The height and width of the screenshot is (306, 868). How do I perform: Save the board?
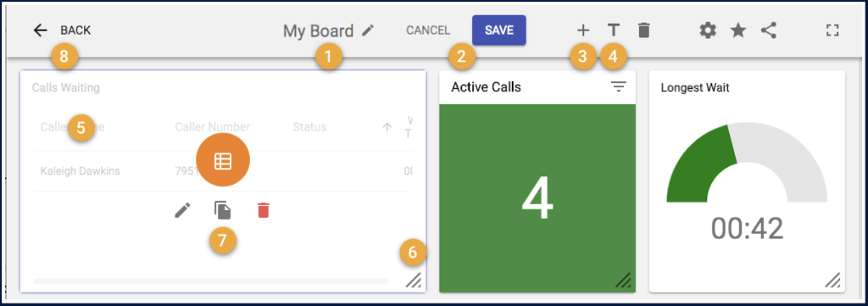(499, 31)
